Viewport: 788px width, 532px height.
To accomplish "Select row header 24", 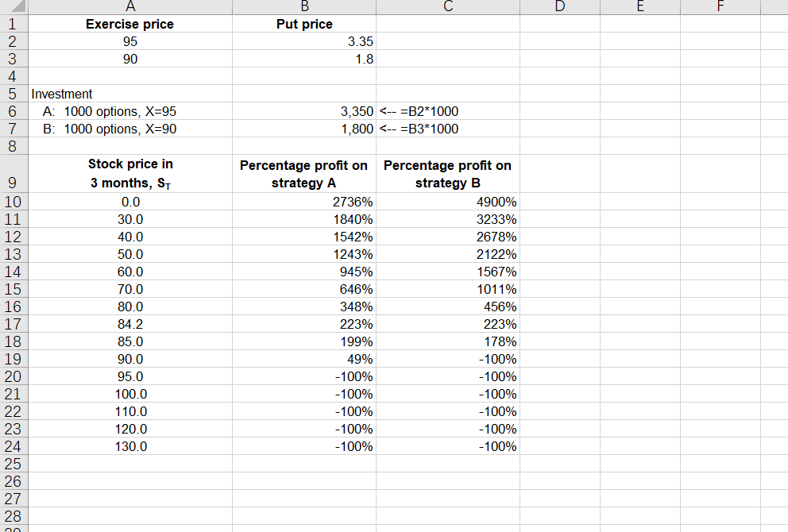I will click(x=14, y=446).
